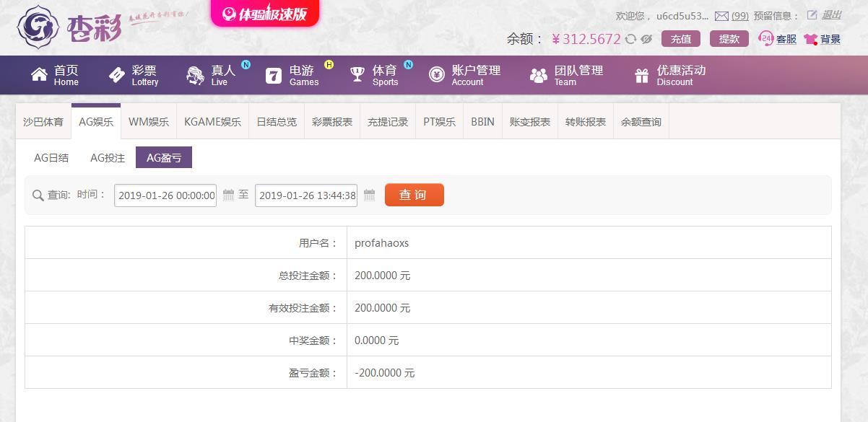Click the 退出 logout link
Viewport: 868px width, 422px height.
pyautogui.click(x=832, y=15)
